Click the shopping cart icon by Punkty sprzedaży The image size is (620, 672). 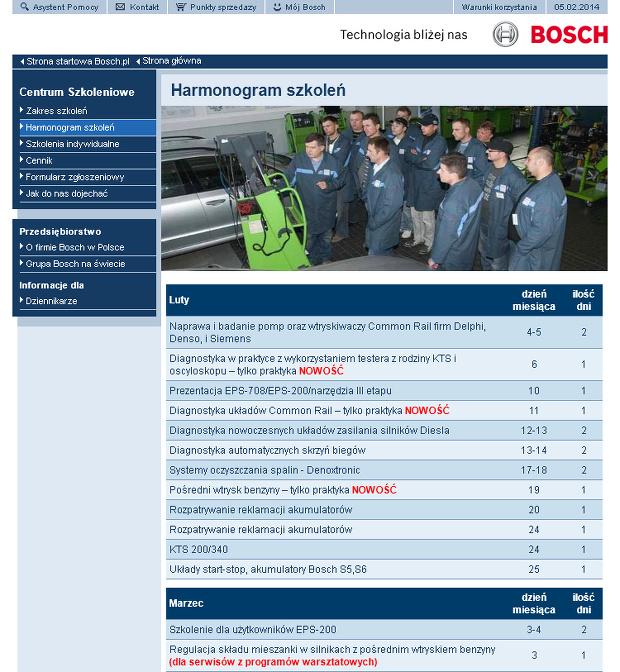tap(180, 6)
